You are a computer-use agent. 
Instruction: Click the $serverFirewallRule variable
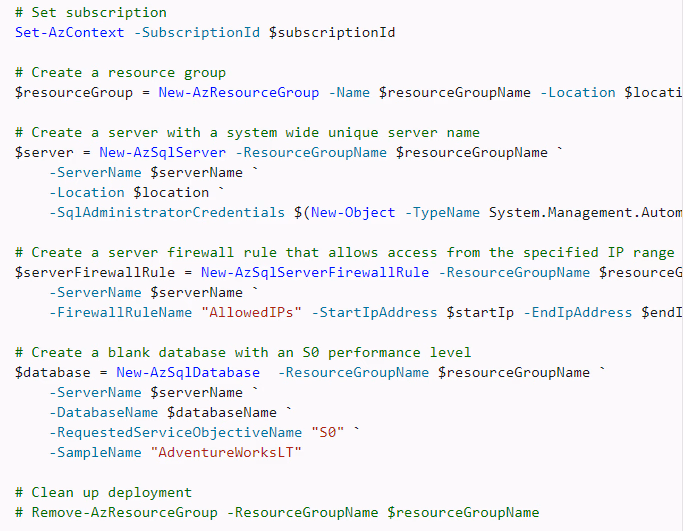click(x=95, y=273)
